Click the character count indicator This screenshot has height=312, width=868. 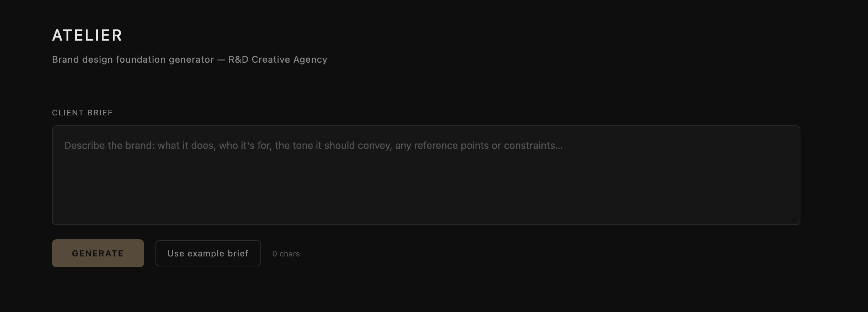pos(286,254)
